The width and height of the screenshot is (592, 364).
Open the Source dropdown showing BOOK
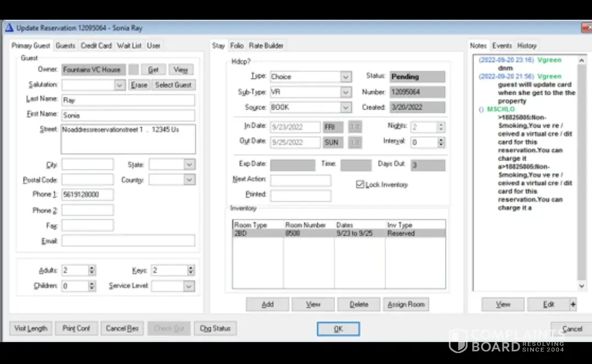click(345, 107)
